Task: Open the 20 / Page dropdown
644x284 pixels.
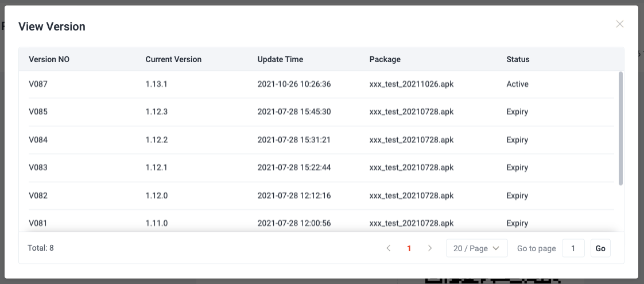Action: click(x=477, y=248)
